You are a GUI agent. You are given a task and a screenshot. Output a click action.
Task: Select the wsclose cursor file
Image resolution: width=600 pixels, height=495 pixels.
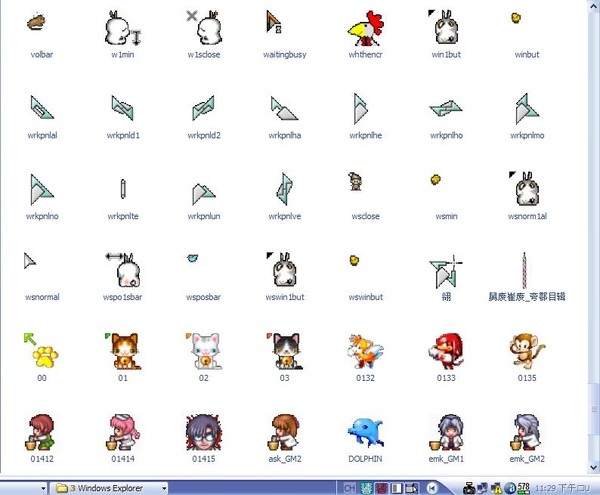[355, 181]
